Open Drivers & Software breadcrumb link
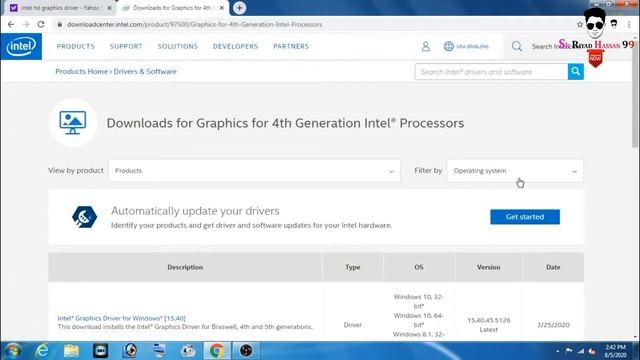 tap(145, 71)
